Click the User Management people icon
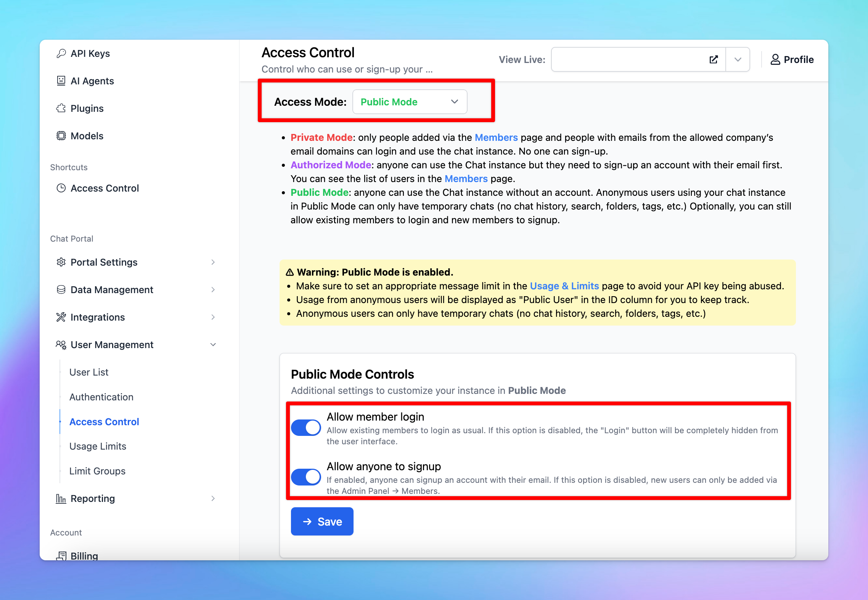 click(61, 345)
